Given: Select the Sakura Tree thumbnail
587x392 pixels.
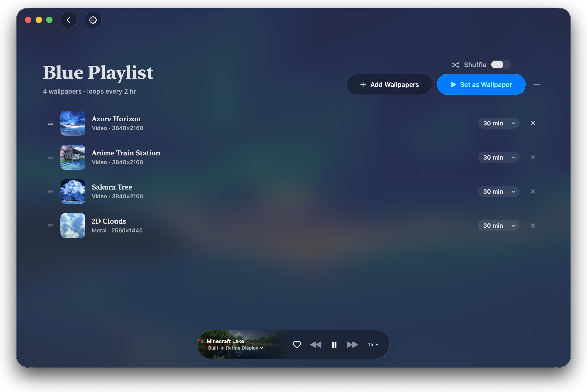Looking at the screenshot, I should [73, 191].
